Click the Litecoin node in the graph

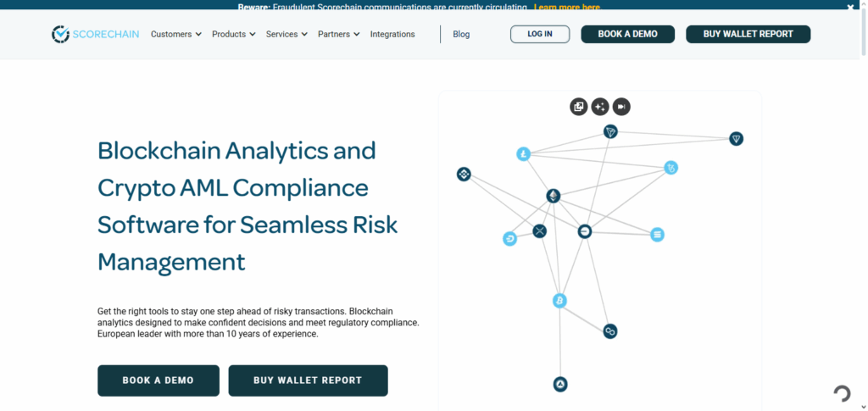click(x=523, y=154)
